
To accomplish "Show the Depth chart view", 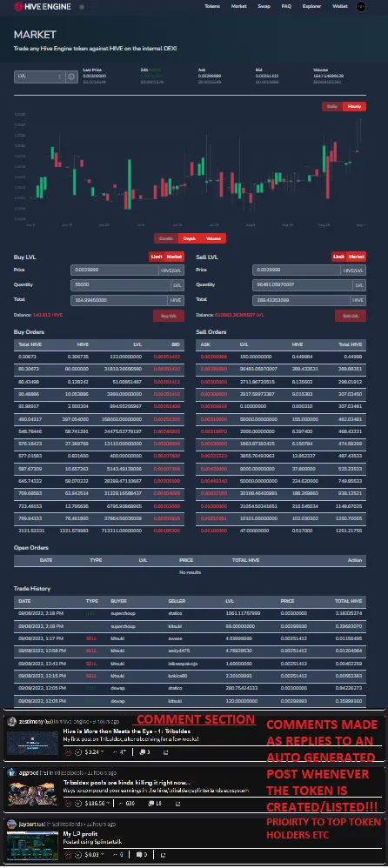I will pyautogui.click(x=190, y=238).
